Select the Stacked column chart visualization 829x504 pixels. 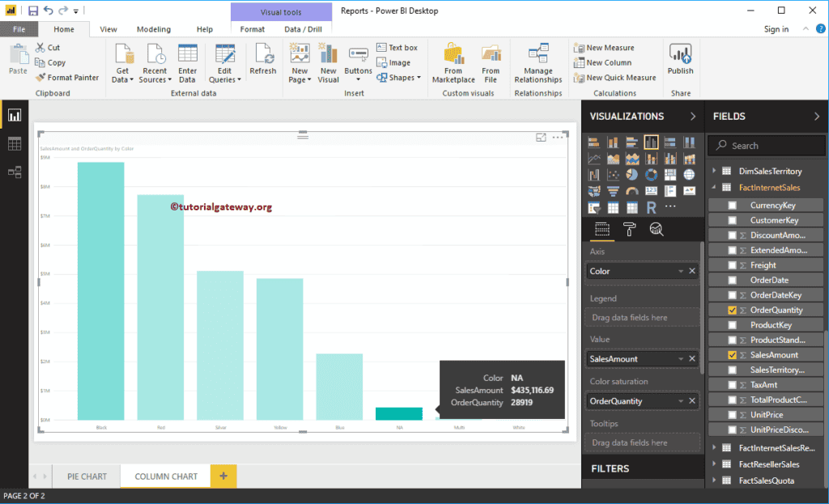click(x=613, y=142)
